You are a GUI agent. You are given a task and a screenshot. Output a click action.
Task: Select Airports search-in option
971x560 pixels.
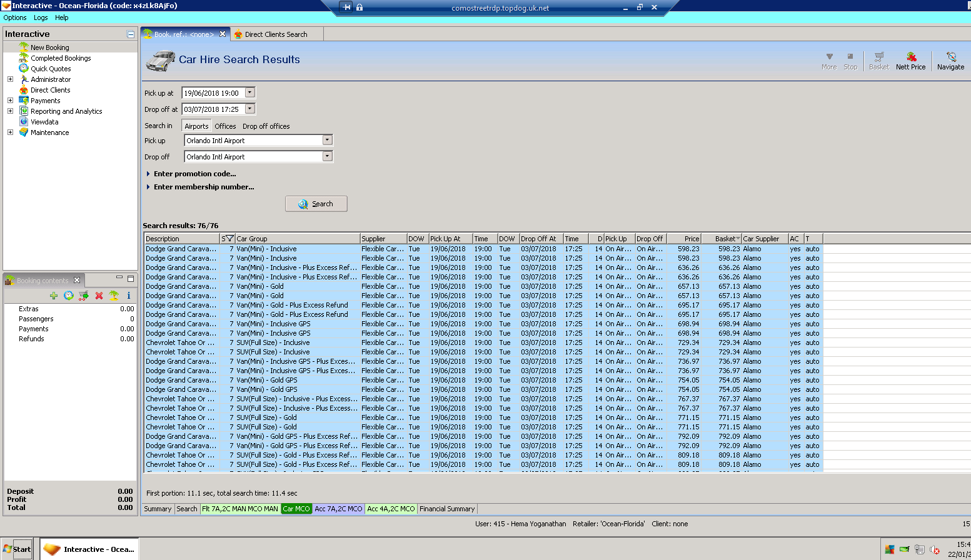pyautogui.click(x=196, y=126)
